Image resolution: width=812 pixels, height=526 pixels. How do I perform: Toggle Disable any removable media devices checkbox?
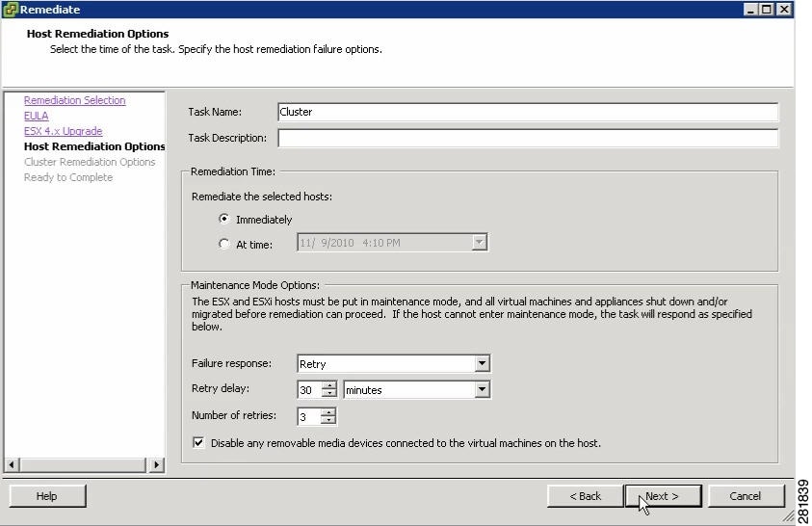[198, 442]
